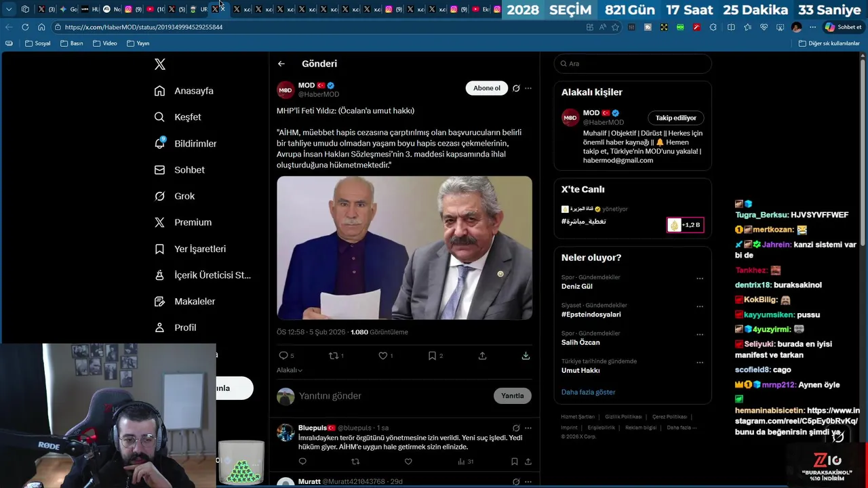Open Bildirimler in sidebar
This screenshot has width=868, height=488.
pyautogui.click(x=186, y=144)
